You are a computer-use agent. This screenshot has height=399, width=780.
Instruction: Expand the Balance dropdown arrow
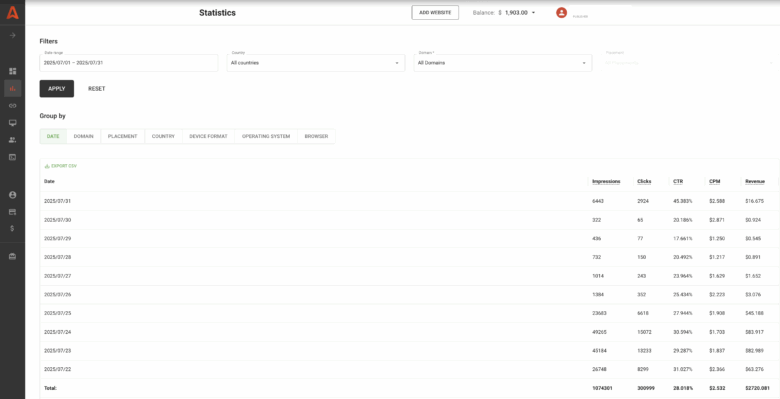[x=533, y=13]
